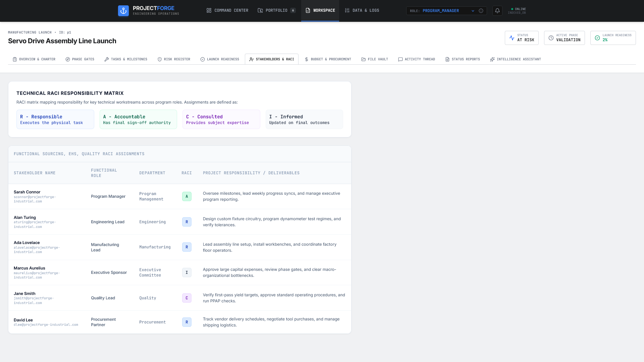The height and width of the screenshot is (362, 644).
Task: Click Alan Turing's email address
Action: click(35, 225)
